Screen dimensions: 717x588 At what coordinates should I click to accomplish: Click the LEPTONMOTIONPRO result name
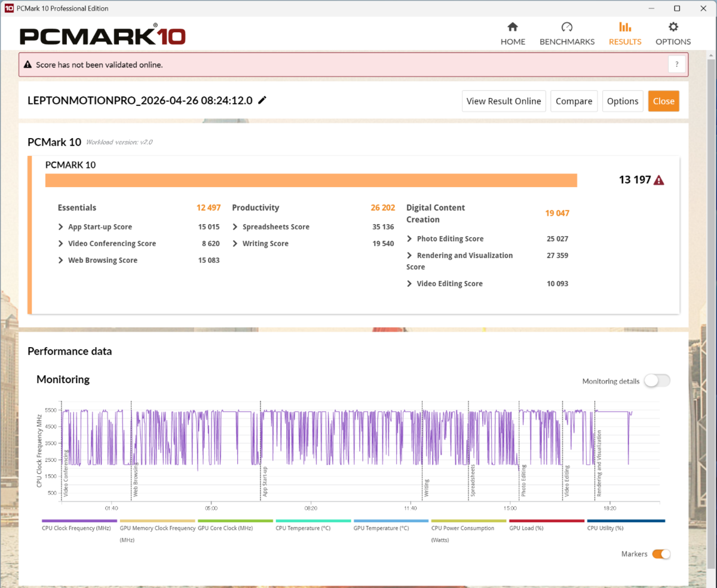[140, 100]
